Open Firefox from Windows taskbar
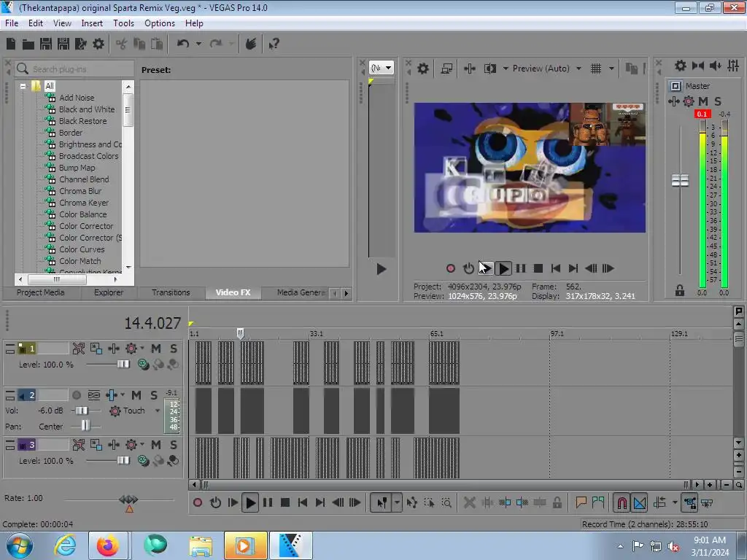Viewport: 747px width, 560px height. coord(108,545)
